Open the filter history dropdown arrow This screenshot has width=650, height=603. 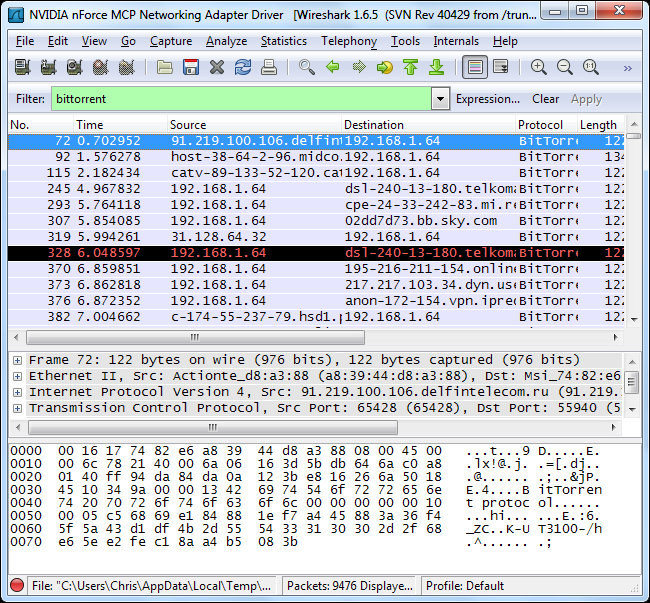(x=440, y=99)
